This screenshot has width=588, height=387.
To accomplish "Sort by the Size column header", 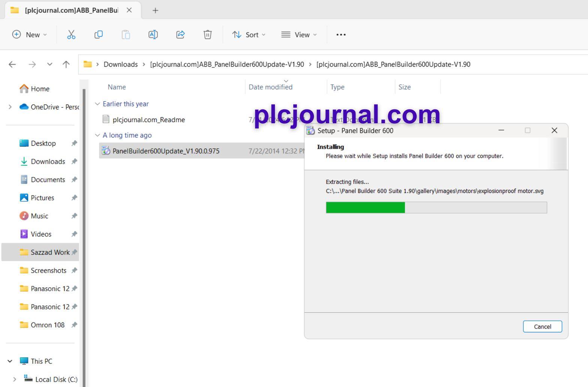I will pyautogui.click(x=404, y=87).
